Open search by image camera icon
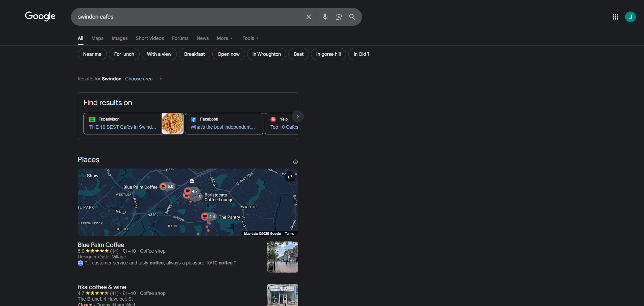 [x=338, y=17]
